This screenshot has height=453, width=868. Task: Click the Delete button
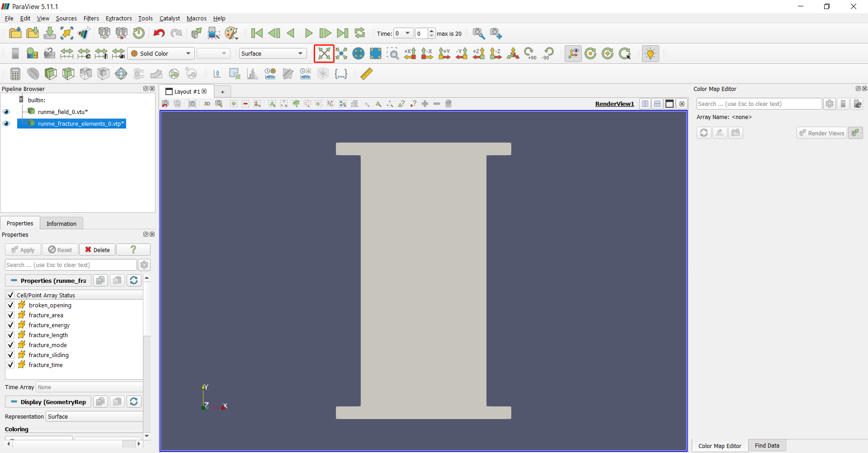(x=97, y=250)
